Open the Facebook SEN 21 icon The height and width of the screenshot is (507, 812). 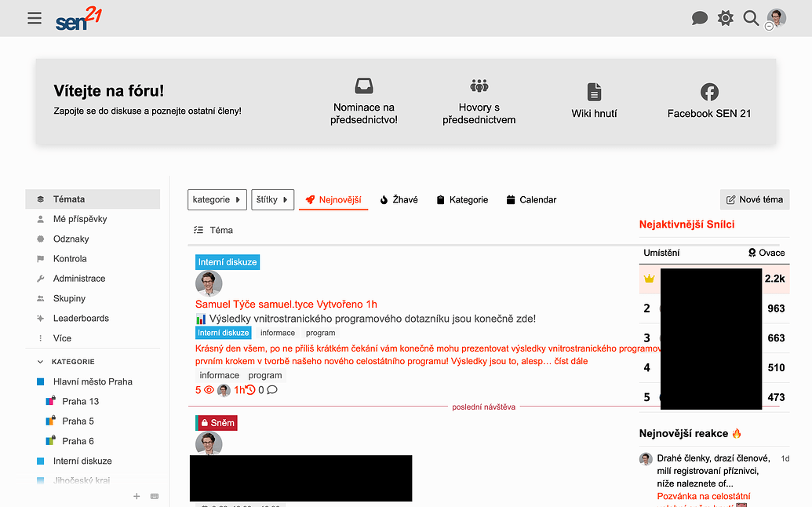(x=708, y=91)
